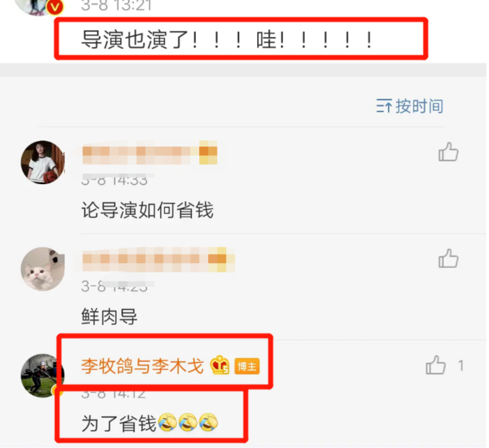489x448 pixels.
Task: Click the comment text 鲜肉导
Action: pos(109,316)
